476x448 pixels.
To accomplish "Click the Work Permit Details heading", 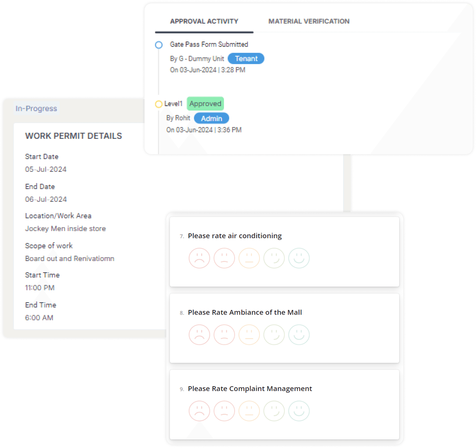I will pyautogui.click(x=74, y=136).
